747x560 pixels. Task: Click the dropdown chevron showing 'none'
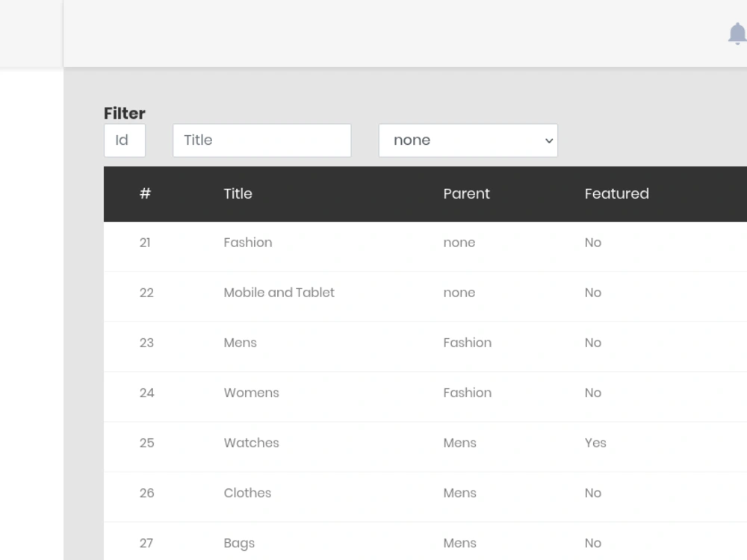(x=548, y=140)
